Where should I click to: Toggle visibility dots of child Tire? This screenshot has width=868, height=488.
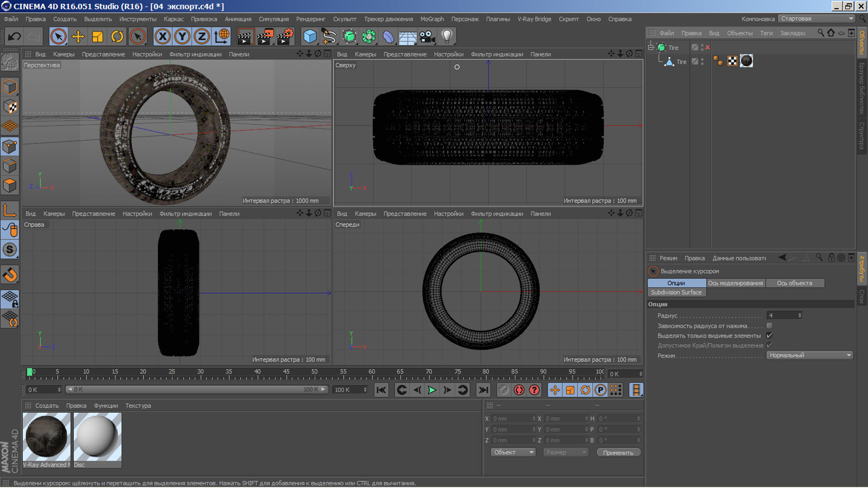pos(702,61)
